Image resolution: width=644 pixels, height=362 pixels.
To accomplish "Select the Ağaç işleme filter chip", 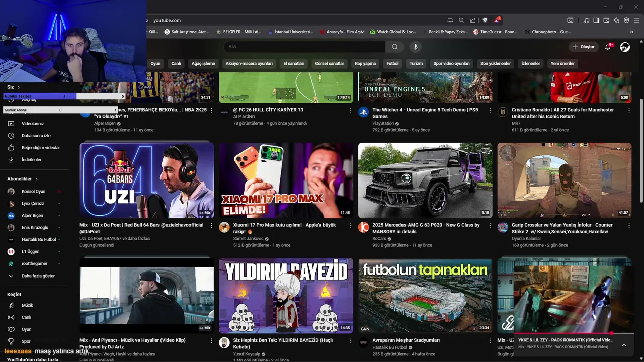I will coord(203,64).
